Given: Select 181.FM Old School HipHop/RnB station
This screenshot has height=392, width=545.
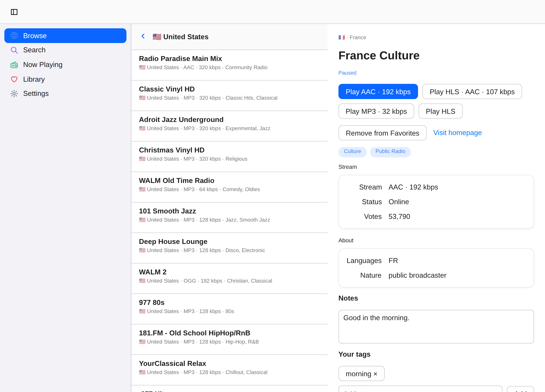Looking at the screenshot, I should 229,339.
